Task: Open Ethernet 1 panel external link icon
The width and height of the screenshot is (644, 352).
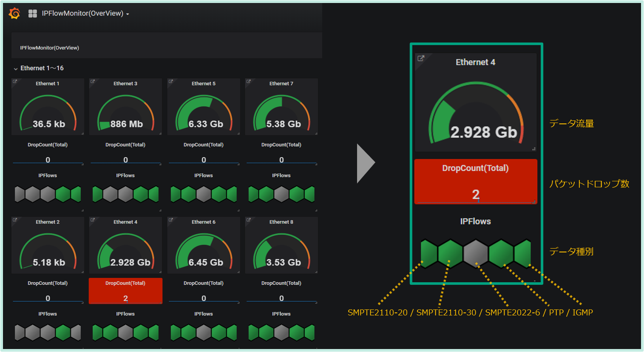Action: (15, 81)
